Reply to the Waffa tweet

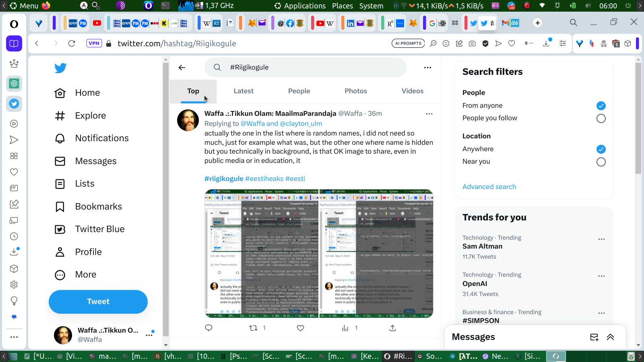click(208, 328)
